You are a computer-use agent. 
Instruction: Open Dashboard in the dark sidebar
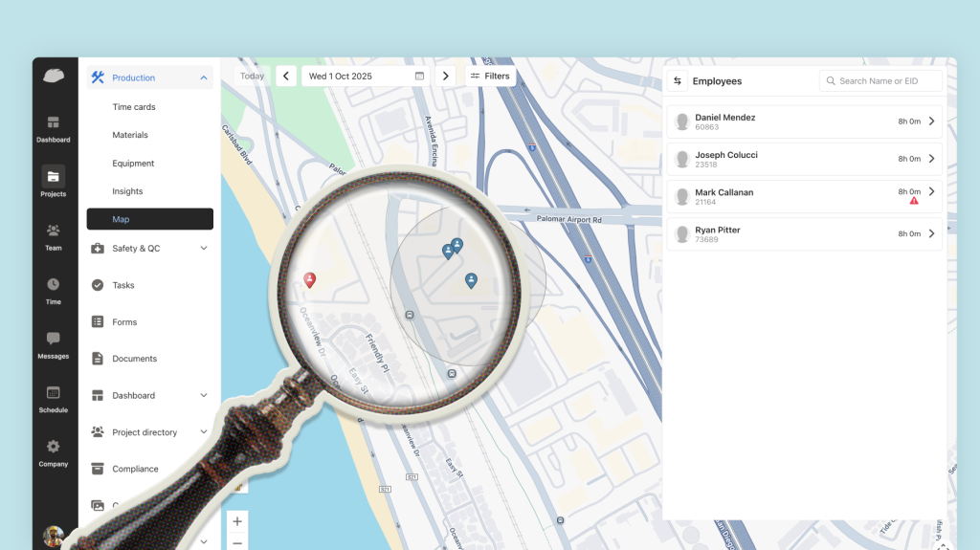[54, 128]
